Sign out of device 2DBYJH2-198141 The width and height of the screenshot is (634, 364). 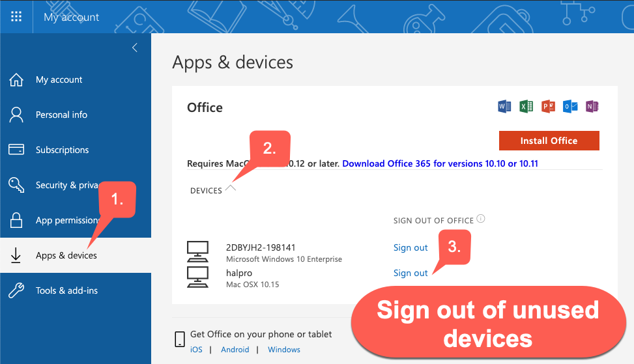click(411, 247)
